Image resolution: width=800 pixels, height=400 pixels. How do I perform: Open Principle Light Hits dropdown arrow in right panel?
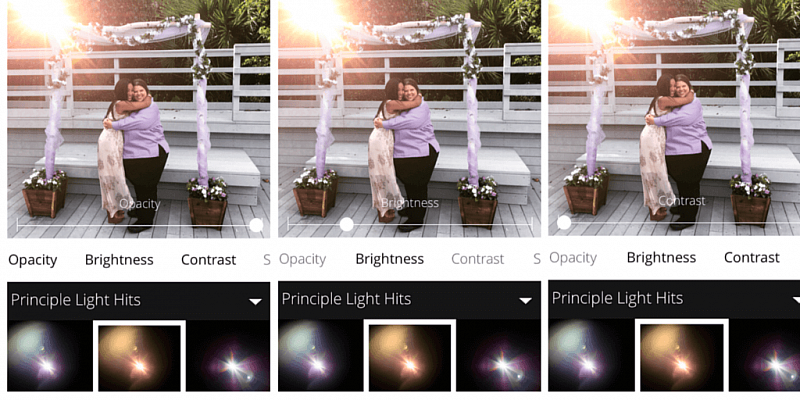click(796, 299)
